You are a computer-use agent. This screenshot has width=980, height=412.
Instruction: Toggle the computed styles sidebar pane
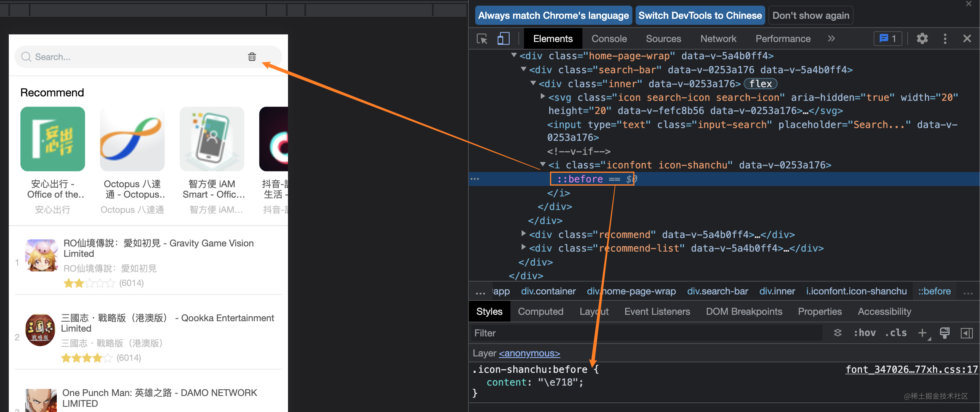click(968, 332)
